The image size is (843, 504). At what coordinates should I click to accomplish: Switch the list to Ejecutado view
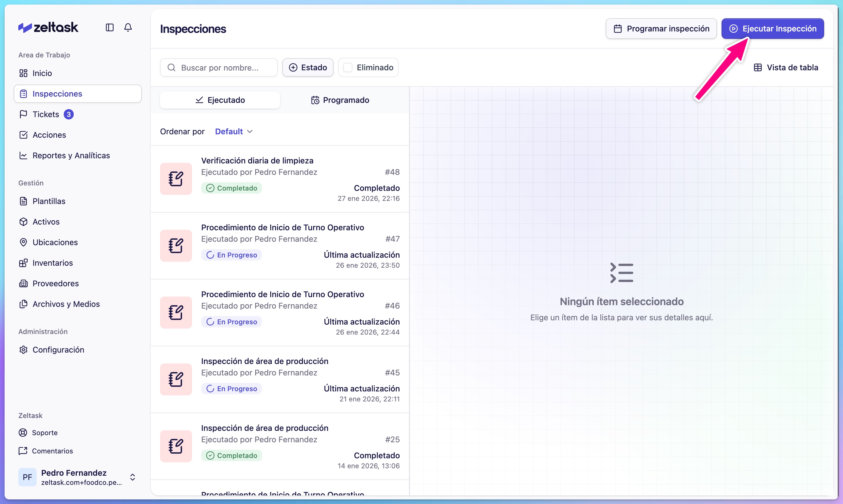220,99
